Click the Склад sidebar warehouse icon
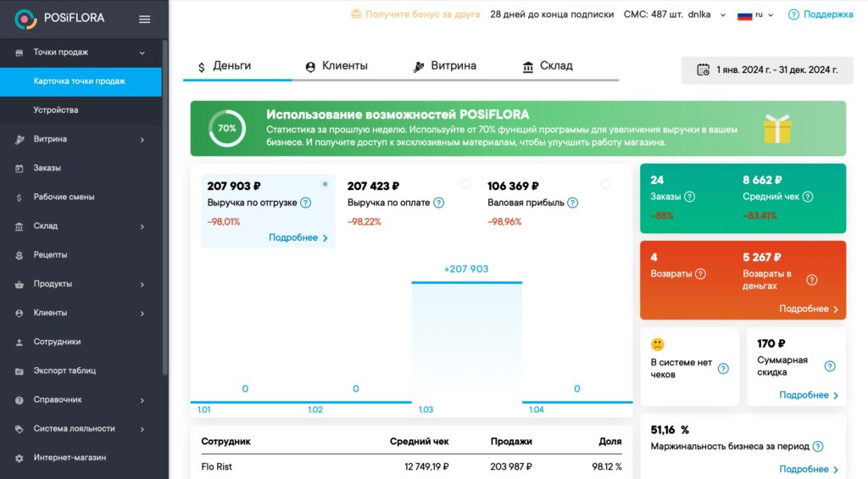Viewport: 868px width, 479px height. 19,226
